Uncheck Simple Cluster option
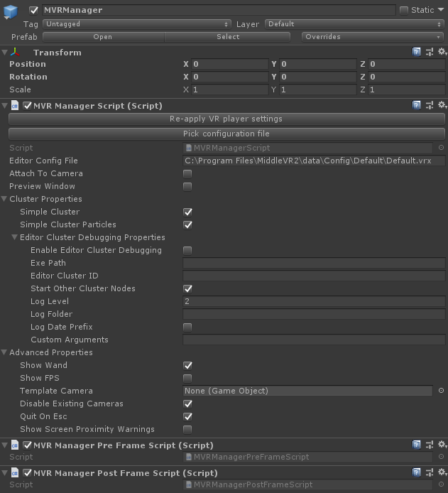 187,212
